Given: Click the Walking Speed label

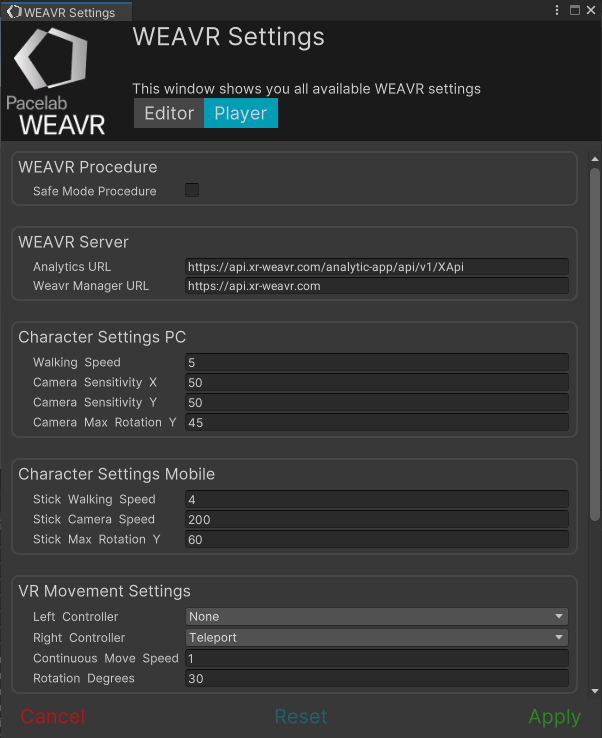Looking at the screenshot, I should click(77, 362).
